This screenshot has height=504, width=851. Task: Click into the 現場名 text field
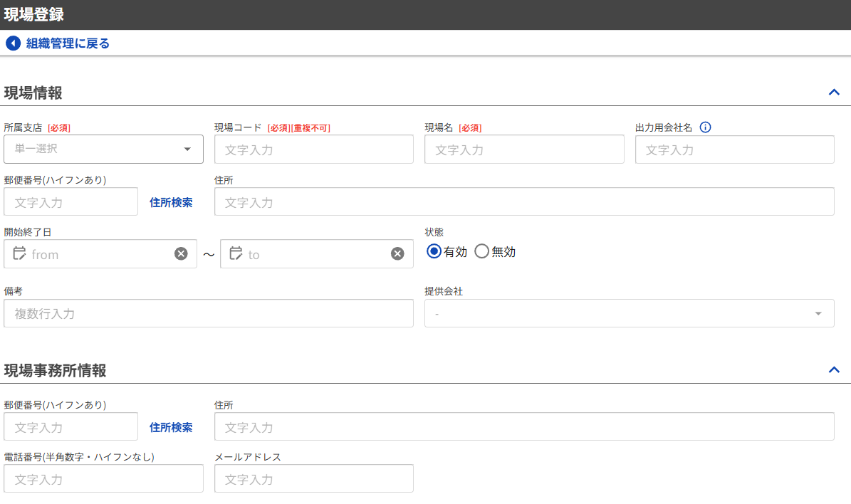(x=523, y=149)
